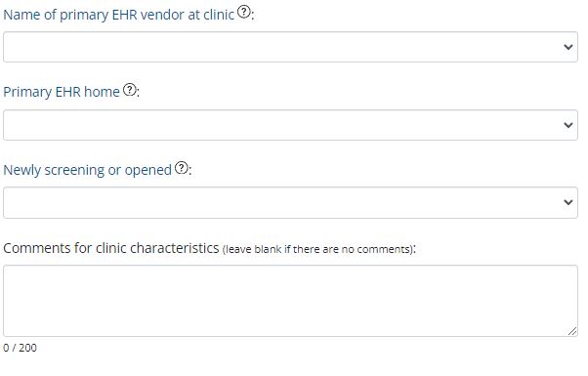Open the primary EHR vendor select box

(290, 47)
